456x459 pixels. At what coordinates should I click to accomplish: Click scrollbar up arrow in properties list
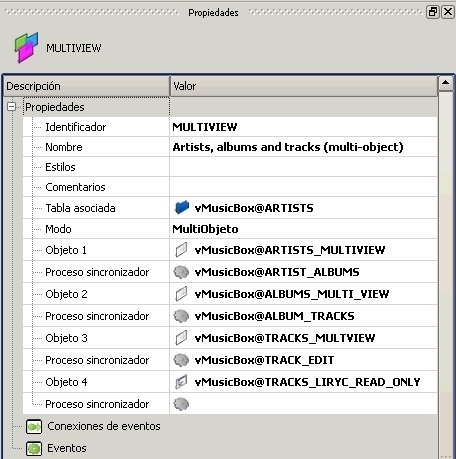tap(446, 83)
